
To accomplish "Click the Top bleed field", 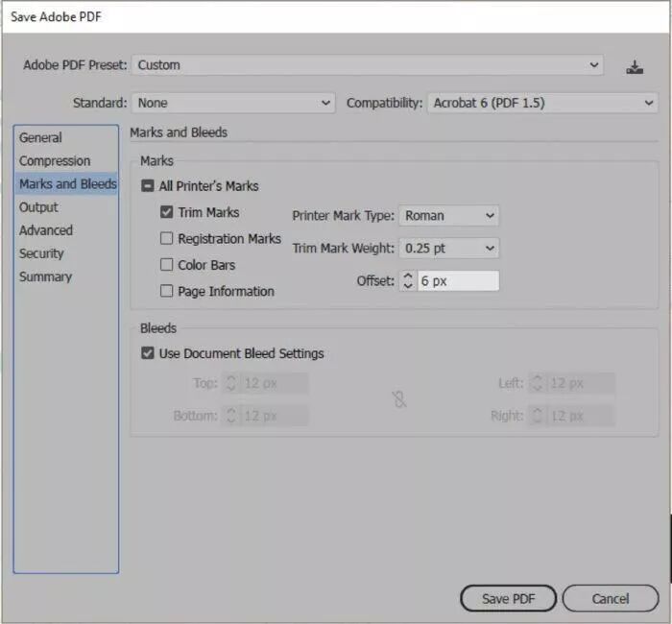I will coord(275,383).
